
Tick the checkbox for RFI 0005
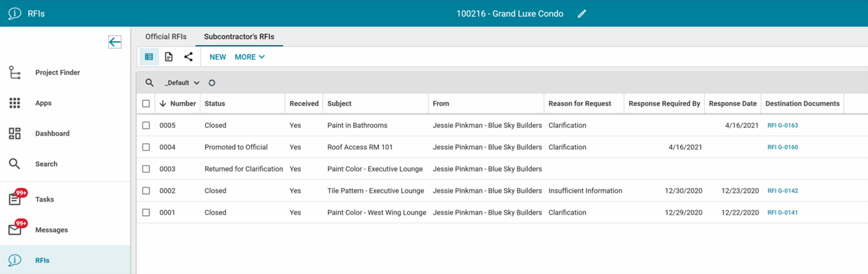point(146,126)
